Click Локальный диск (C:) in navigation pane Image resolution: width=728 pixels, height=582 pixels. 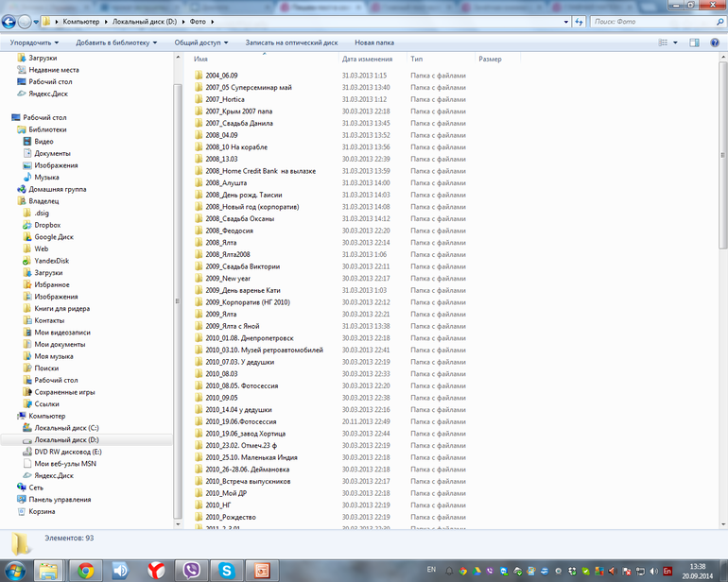(66, 428)
